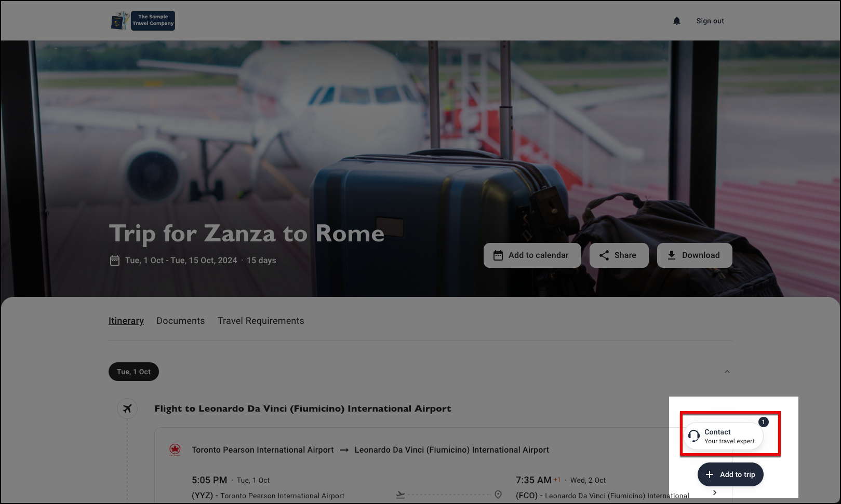The image size is (841, 504).
Task: Open The Sample Travel Company logo
Action: point(143,21)
